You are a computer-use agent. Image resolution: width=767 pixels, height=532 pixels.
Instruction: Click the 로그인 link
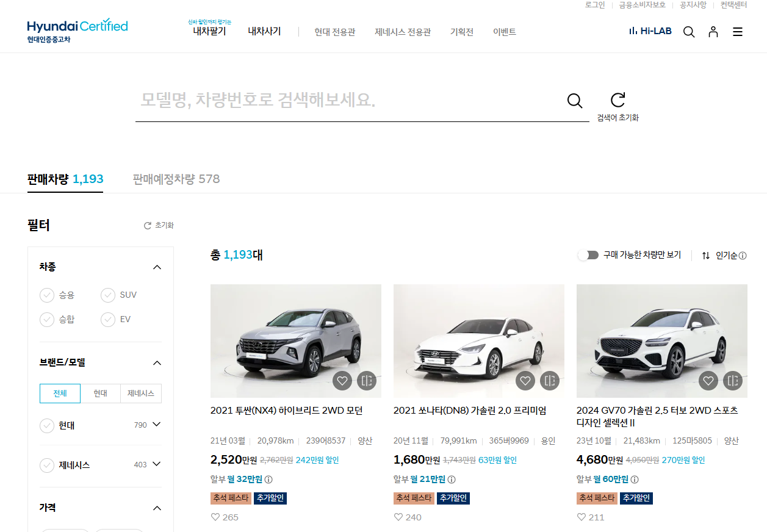pos(595,5)
